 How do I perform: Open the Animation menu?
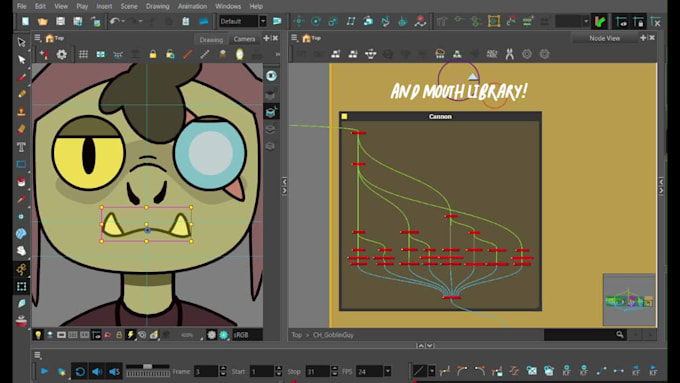coord(192,6)
